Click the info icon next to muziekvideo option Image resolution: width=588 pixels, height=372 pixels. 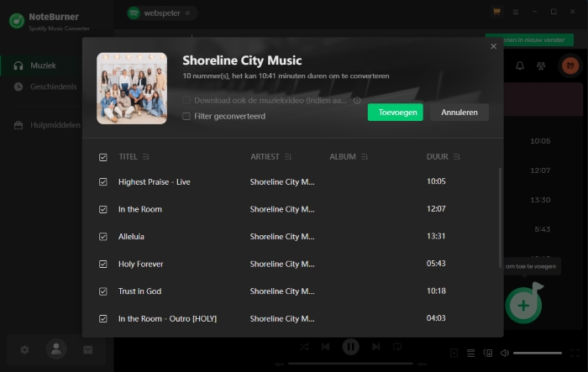[357, 101]
